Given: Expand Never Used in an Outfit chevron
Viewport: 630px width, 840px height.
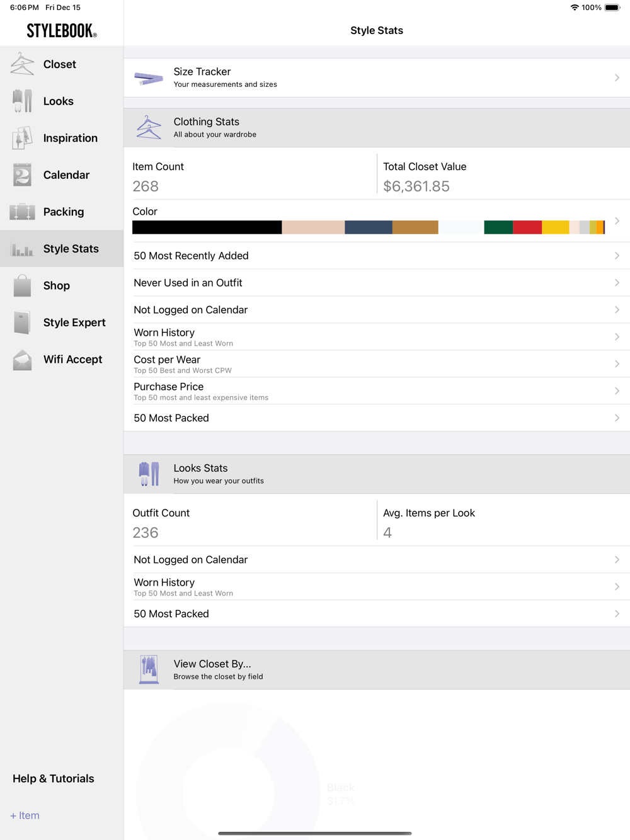Looking at the screenshot, I should point(617,283).
